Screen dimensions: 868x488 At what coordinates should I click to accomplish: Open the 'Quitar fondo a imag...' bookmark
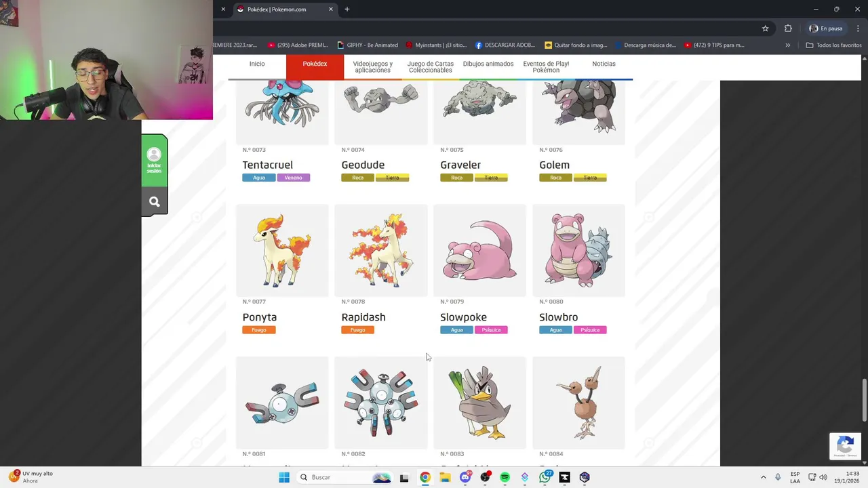(x=576, y=45)
